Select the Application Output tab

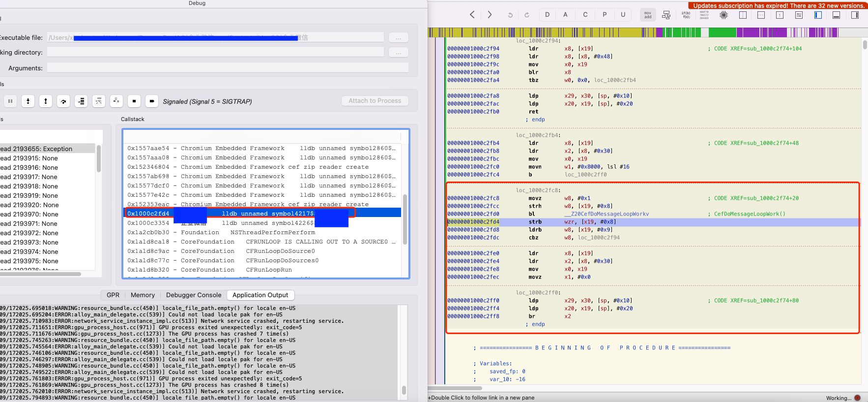[x=260, y=295]
